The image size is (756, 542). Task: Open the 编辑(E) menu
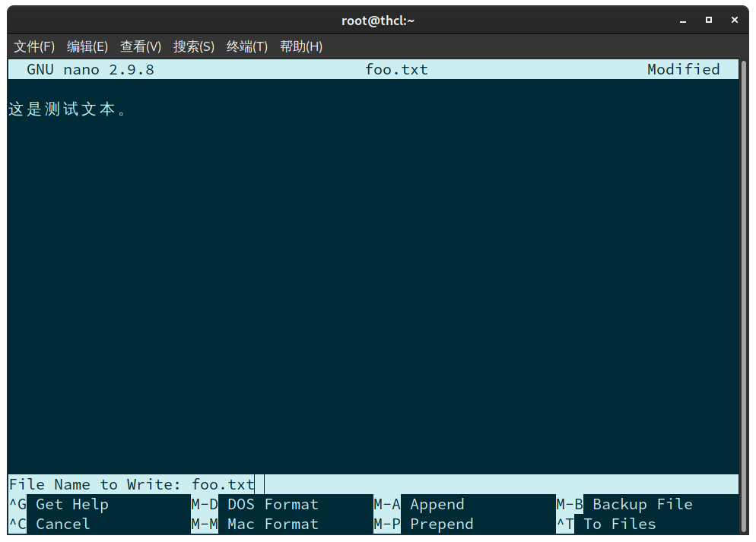click(x=87, y=46)
